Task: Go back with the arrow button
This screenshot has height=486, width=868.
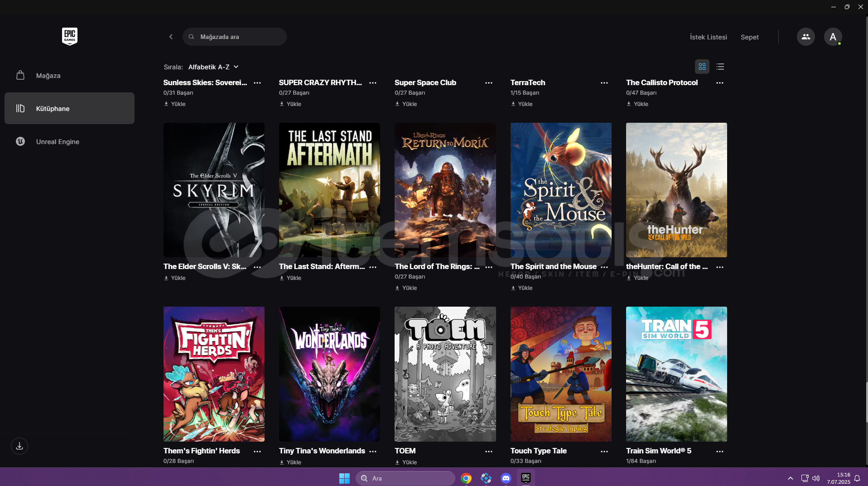Action: pyautogui.click(x=171, y=37)
